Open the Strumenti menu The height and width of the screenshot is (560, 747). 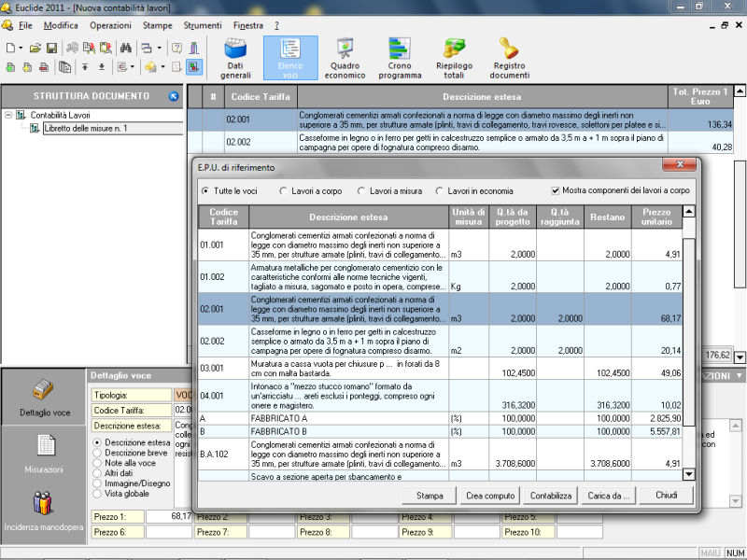202,25
